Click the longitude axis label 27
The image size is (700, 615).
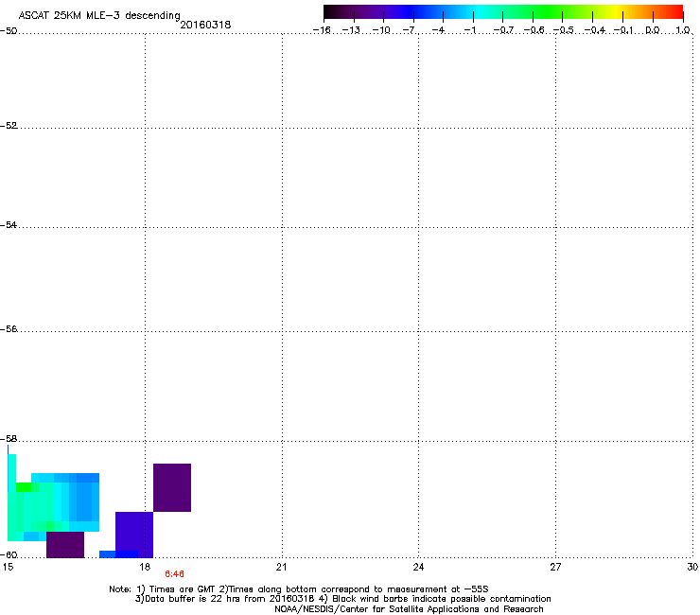[555, 567]
